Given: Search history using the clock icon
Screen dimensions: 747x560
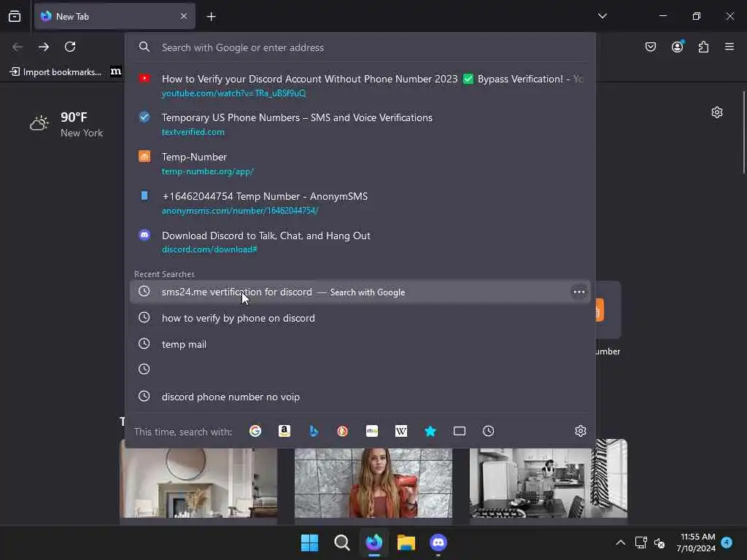Looking at the screenshot, I should 488,431.
